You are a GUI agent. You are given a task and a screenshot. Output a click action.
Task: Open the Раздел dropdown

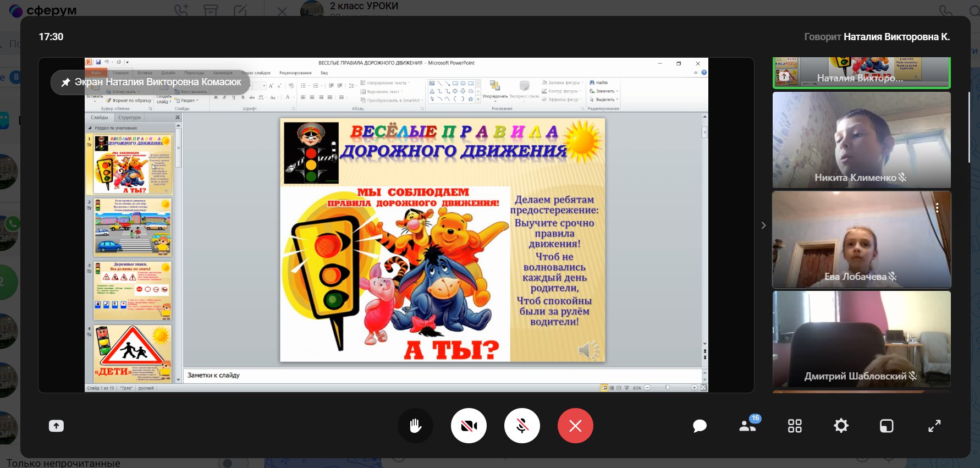tap(185, 101)
